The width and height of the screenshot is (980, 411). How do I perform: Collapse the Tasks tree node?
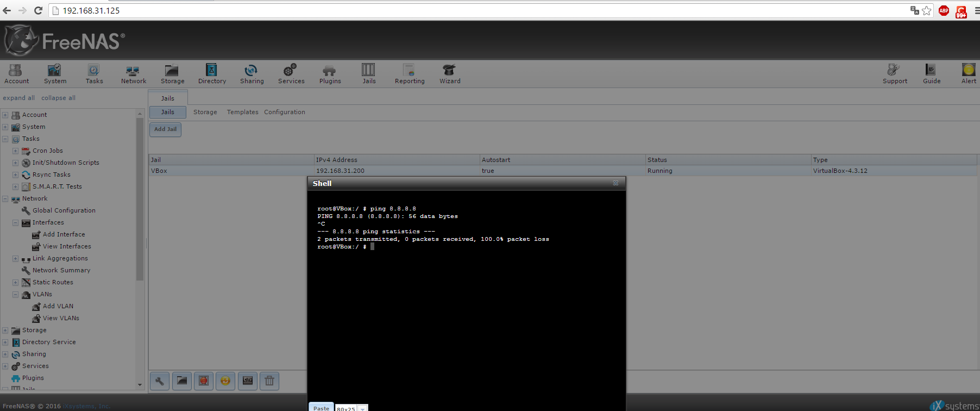[5, 139]
